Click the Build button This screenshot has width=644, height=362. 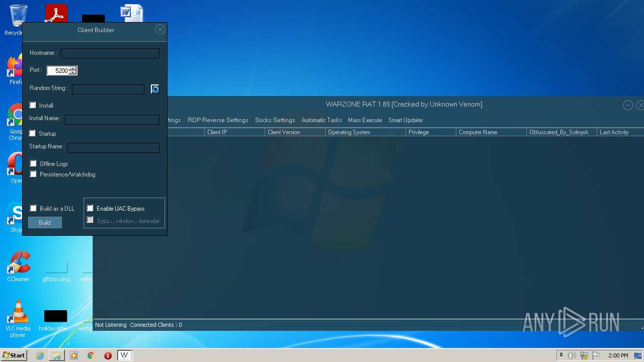(45, 223)
